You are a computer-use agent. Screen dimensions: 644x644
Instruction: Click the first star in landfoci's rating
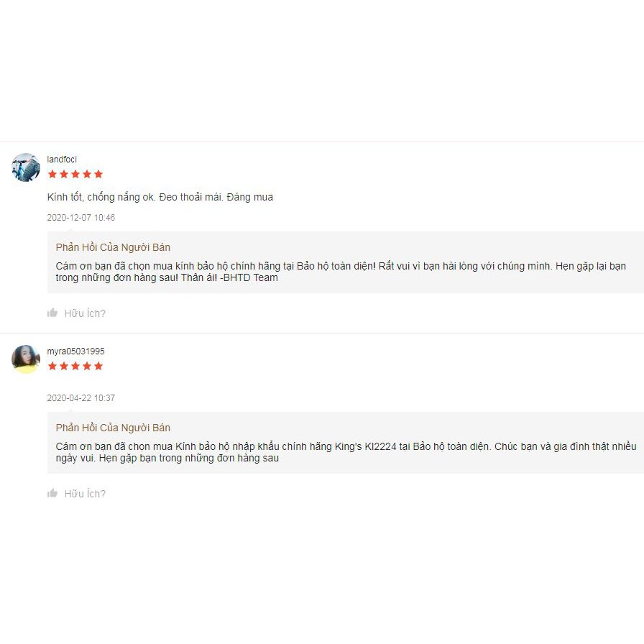(52, 174)
